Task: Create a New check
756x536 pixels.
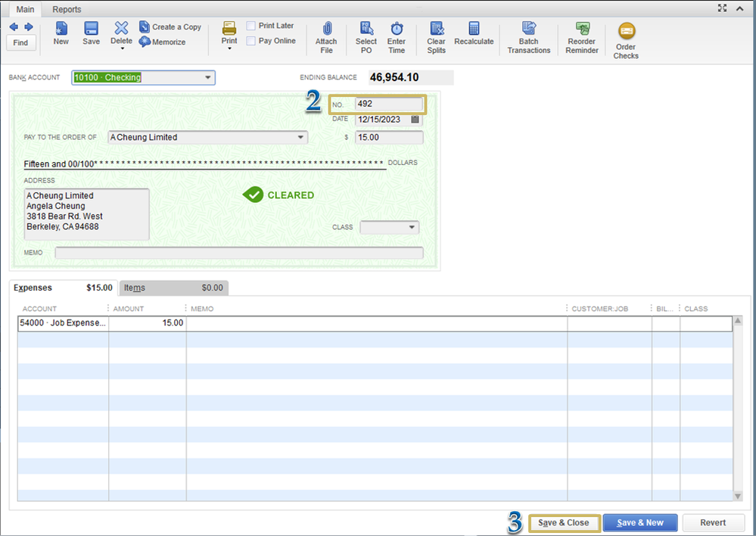Action: click(x=61, y=33)
